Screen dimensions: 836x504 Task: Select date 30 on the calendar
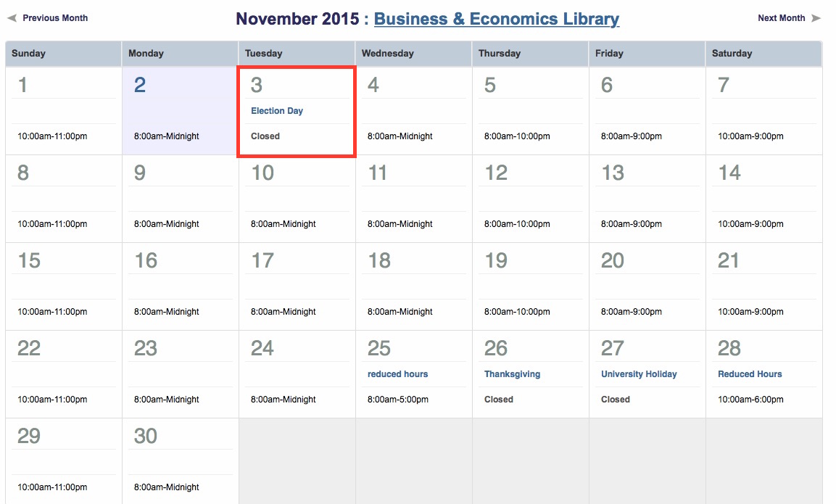(146, 436)
